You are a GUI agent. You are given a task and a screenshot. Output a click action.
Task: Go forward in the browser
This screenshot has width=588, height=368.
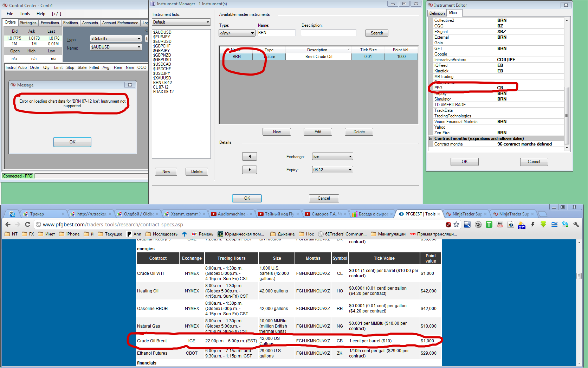point(18,225)
